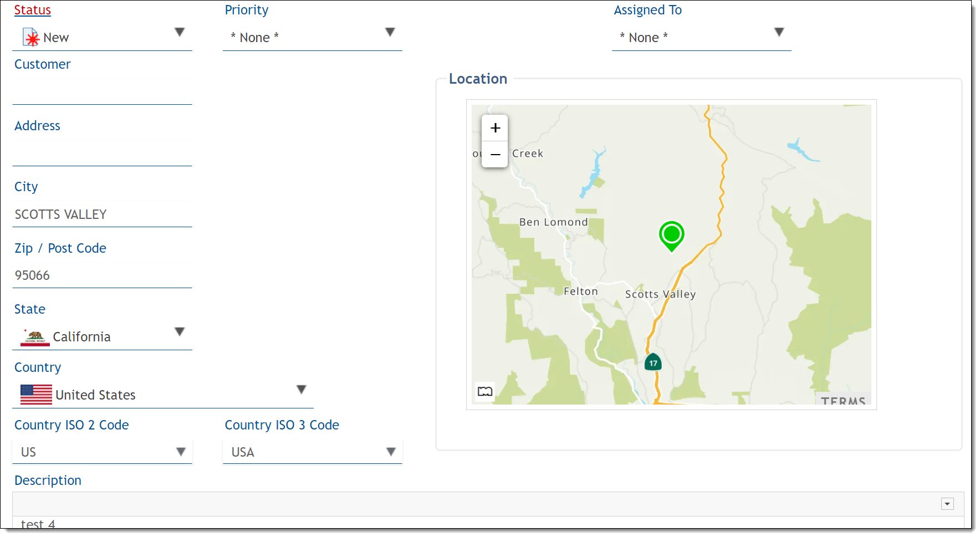Viewport: 980px width, 537px height.
Task: Open the Status dropdown arrow
Action: (180, 32)
